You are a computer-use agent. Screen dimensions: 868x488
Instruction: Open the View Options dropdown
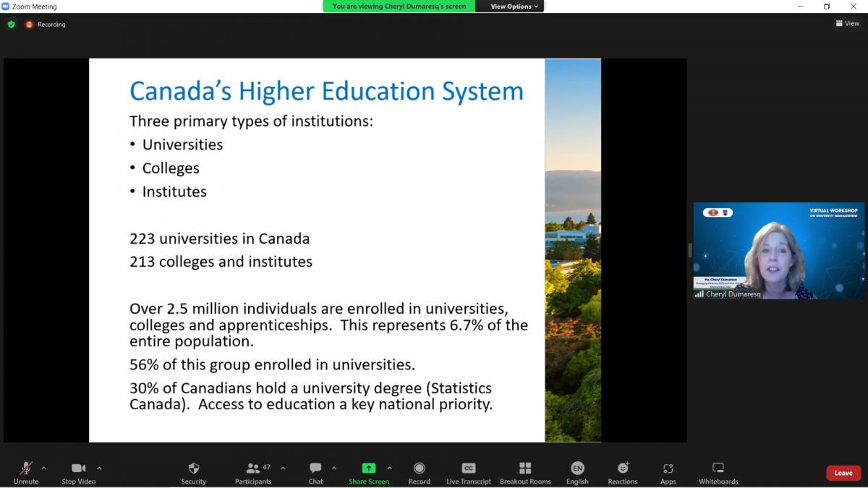pyautogui.click(x=510, y=6)
